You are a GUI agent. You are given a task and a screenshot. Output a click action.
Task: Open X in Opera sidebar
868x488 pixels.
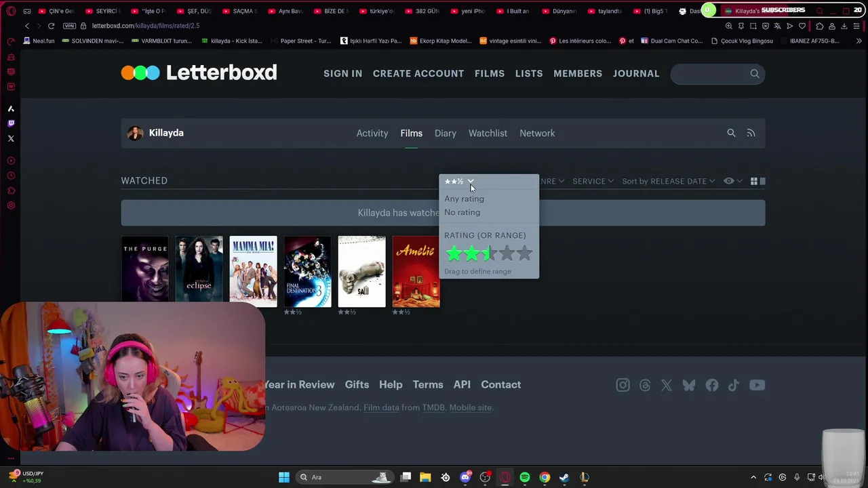[x=11, y=138]
